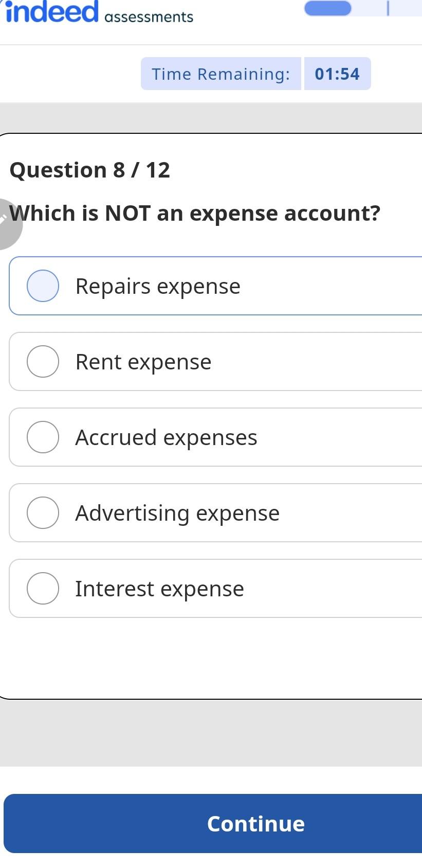The width and height of the screenshot is (422, 868).
Task: Click the Indeed logo
Action: pyautogui.click(x=51, y=11)
